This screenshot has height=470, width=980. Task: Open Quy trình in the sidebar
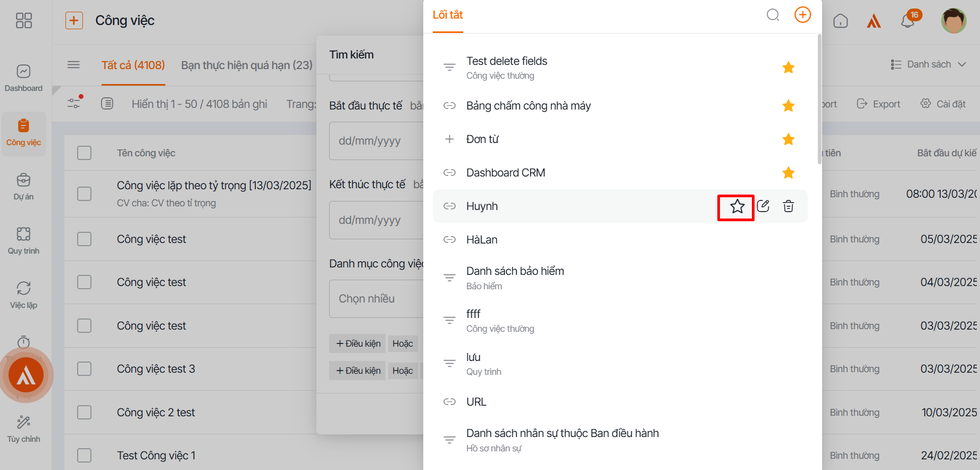coord(23,241)
